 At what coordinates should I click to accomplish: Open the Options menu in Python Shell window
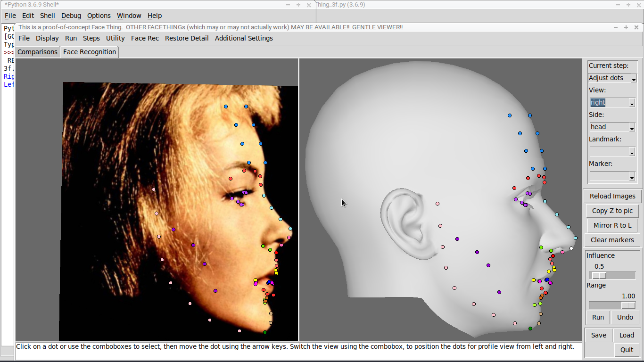pyautogui.click(x=99, y=16)
